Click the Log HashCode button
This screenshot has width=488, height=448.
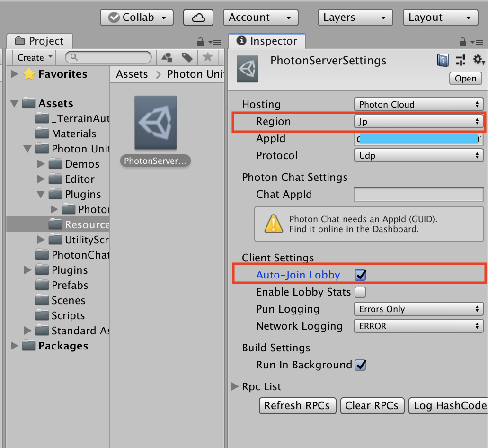tap(448, 406)
